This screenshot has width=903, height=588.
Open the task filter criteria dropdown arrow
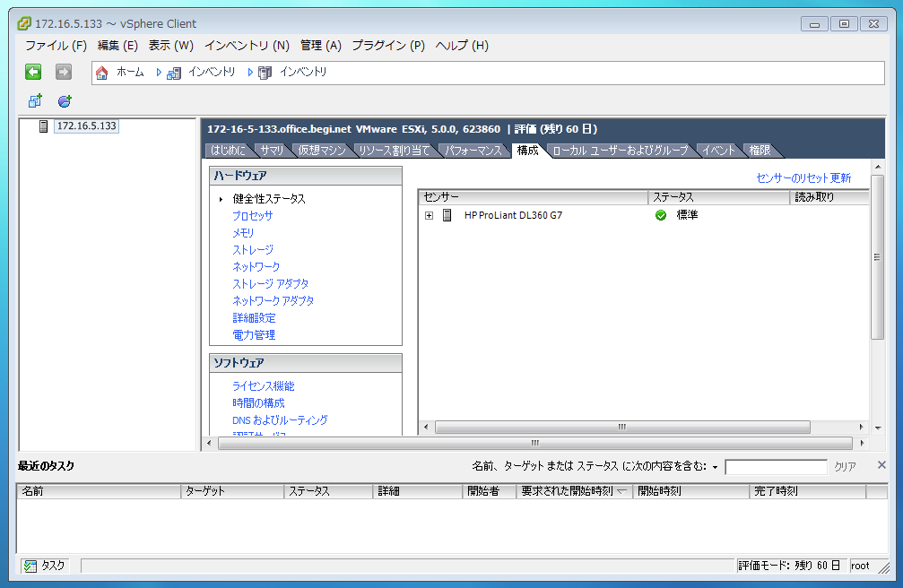[x=715, y=467]
